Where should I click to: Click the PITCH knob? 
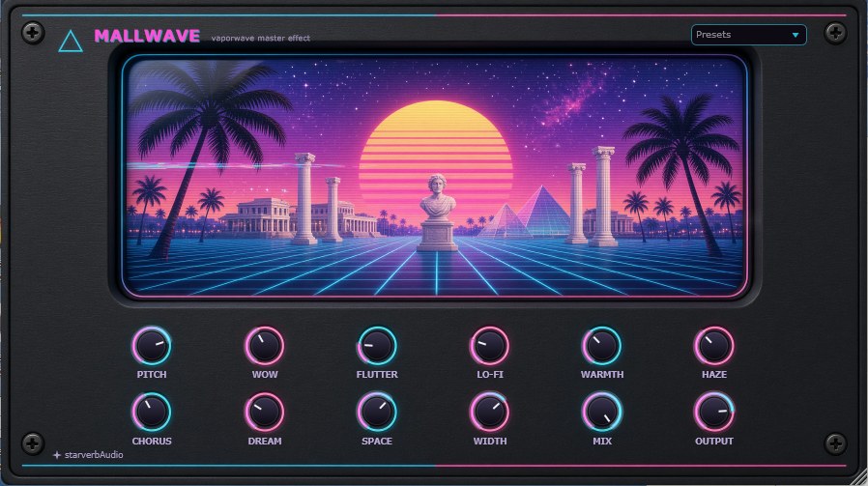[x=152, y=346]
